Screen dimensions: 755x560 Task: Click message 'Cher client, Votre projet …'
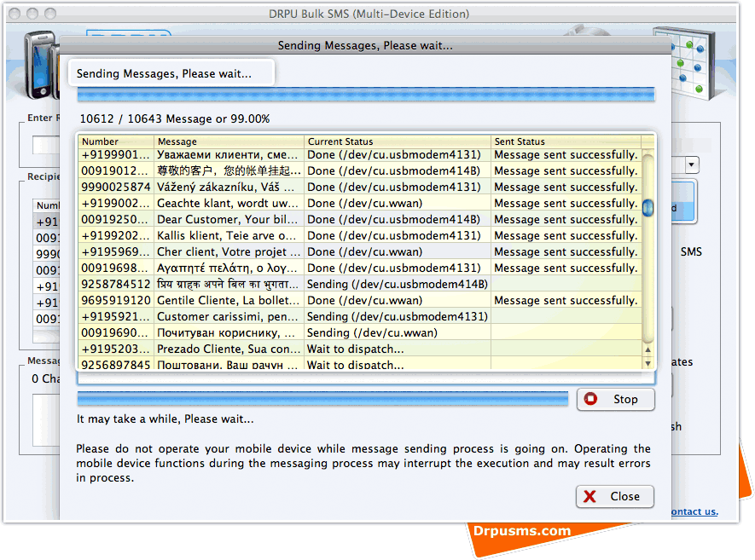tap(229, 251)
